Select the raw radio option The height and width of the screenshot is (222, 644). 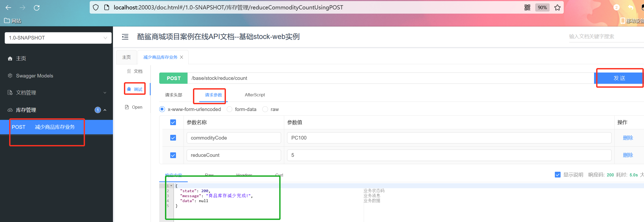point(265,109)
